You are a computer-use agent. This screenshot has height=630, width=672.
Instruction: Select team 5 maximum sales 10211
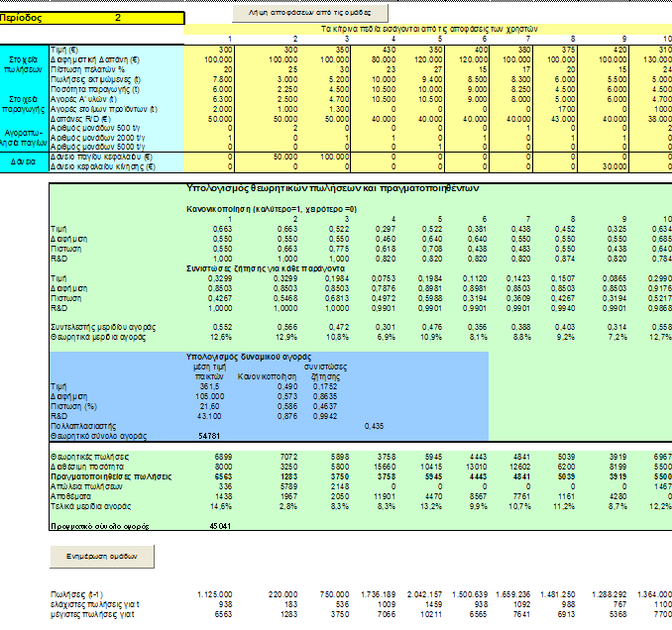pos(432,614)
